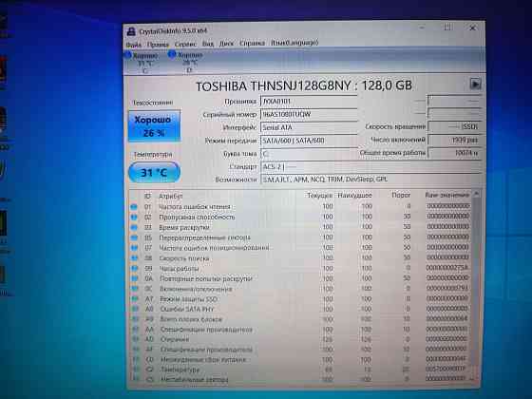Screen dimensions: 532x399
Task: Select the D: disk tab showing 28 °C
Action: (x=186, y=62)
